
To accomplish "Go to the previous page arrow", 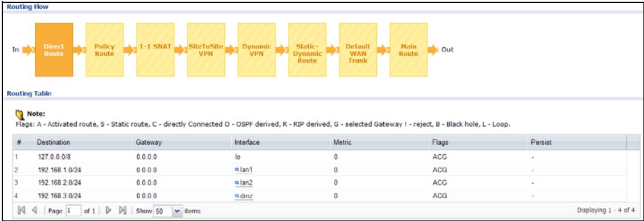I will coord(35,211).
